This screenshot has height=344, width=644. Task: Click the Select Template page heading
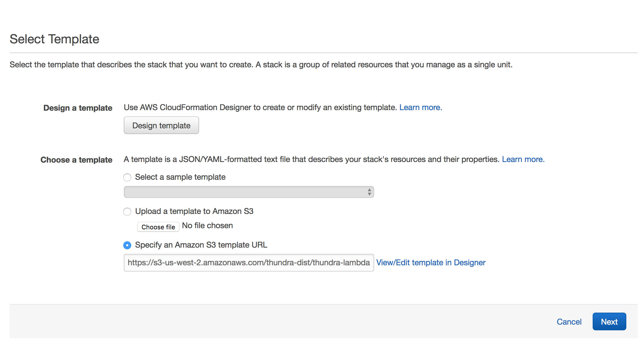point(54,39)
